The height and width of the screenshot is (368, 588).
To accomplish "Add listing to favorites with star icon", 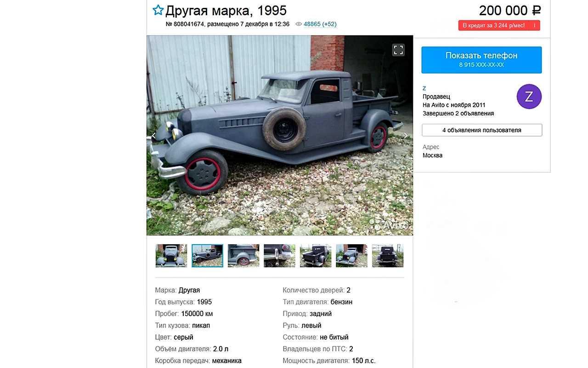I will point(158,10).
